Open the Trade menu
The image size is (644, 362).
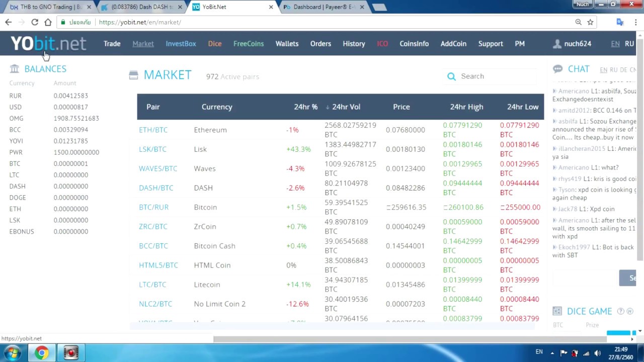click(x=112, y=44)
